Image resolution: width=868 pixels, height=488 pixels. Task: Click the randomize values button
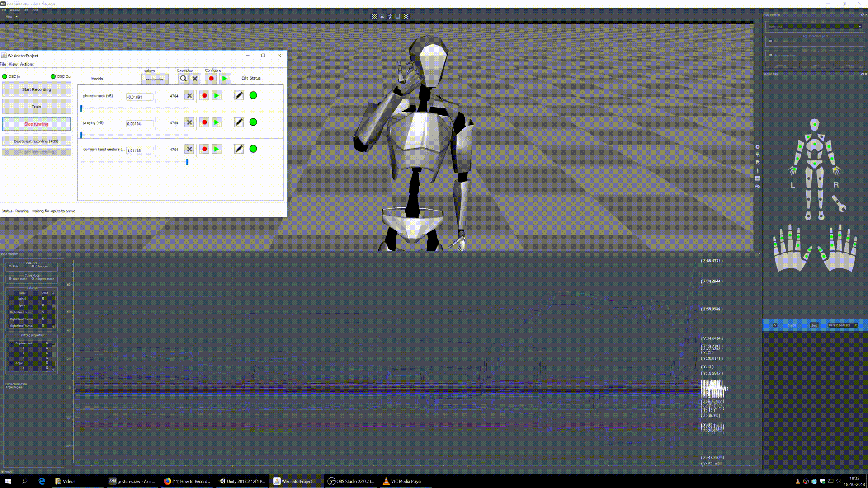pos(155,79)
